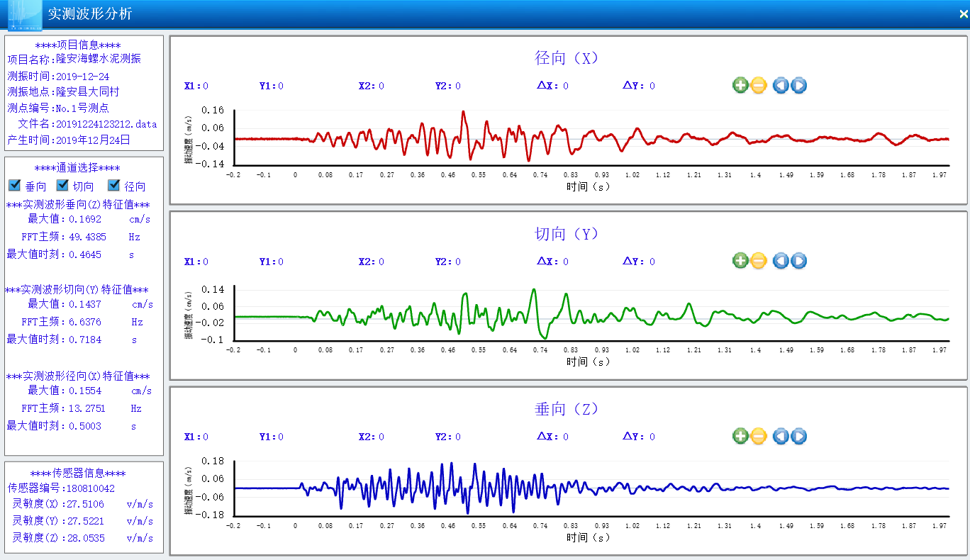Zoom out on the vertical (Z) waveform
The height and width of the screenshot is (560, 970).
[759, 436]
